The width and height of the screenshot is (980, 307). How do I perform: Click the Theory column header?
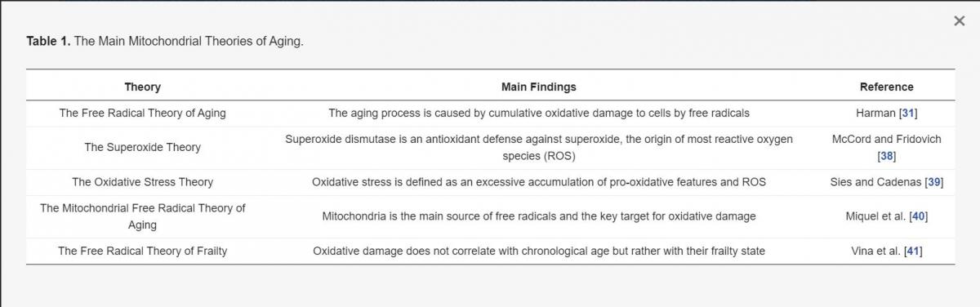coord(142,87)
